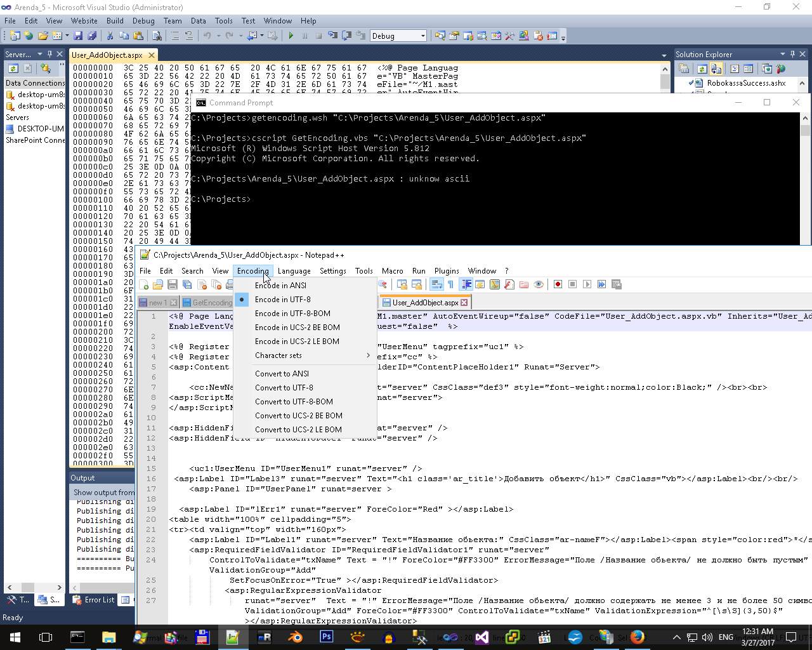
Task: Open Plugins menu in Notepad++
Action: [447, 271]
